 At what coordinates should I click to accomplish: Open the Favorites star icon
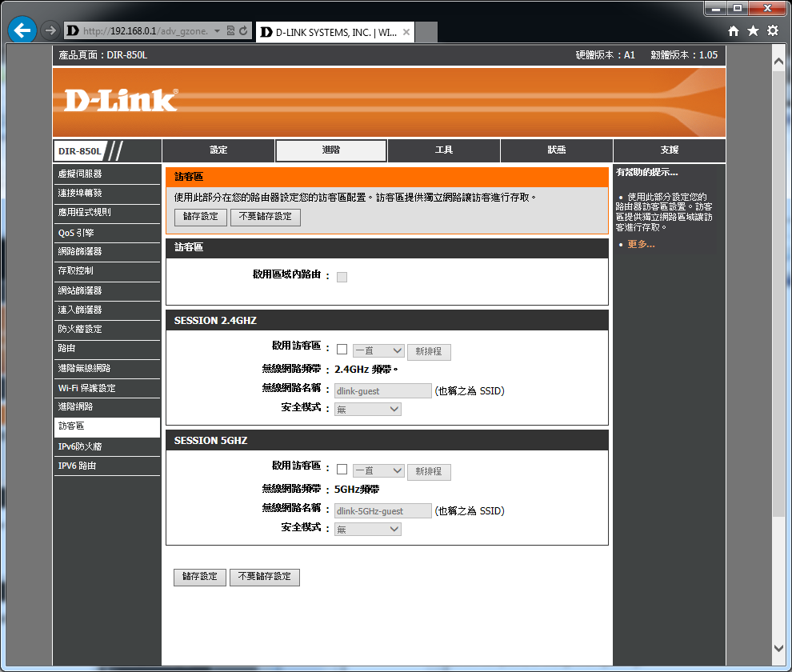[x=753, y=30]
